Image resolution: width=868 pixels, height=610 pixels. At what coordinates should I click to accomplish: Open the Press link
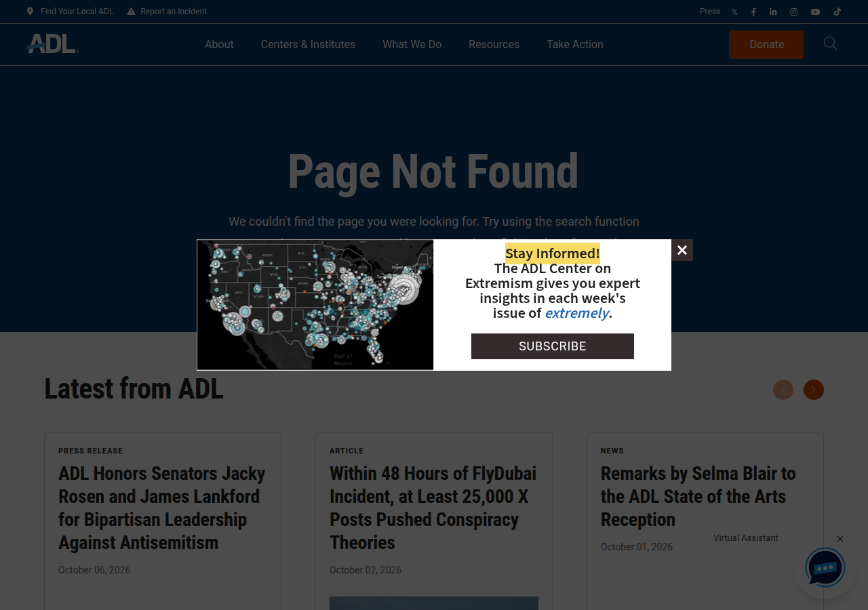point(710,12)
